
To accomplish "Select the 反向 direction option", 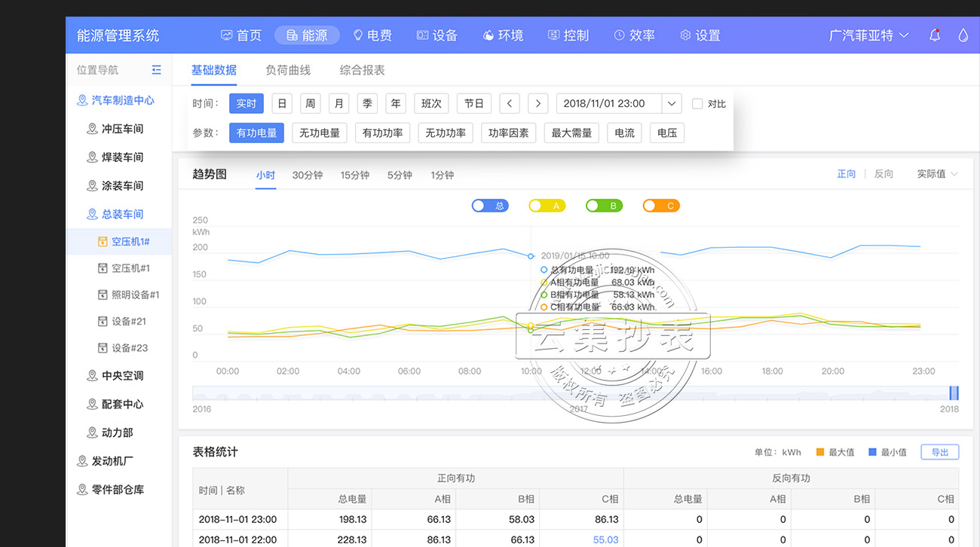I will point(884,174).
